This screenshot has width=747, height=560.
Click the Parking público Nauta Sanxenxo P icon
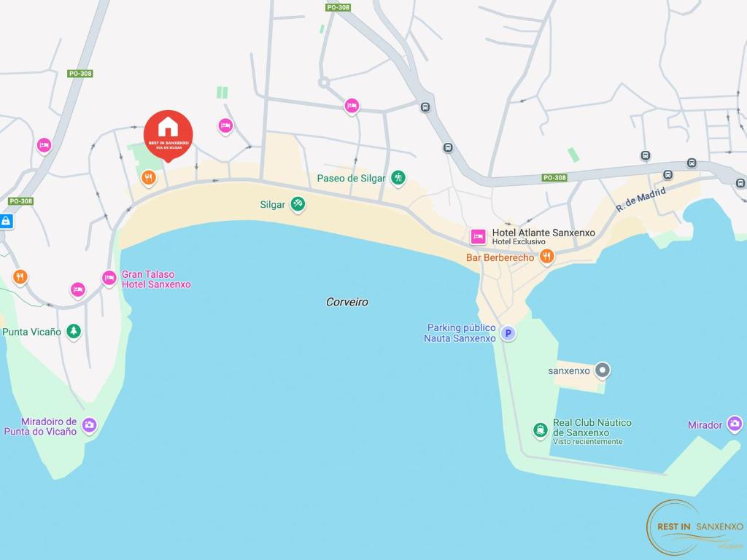pos(508,333)
